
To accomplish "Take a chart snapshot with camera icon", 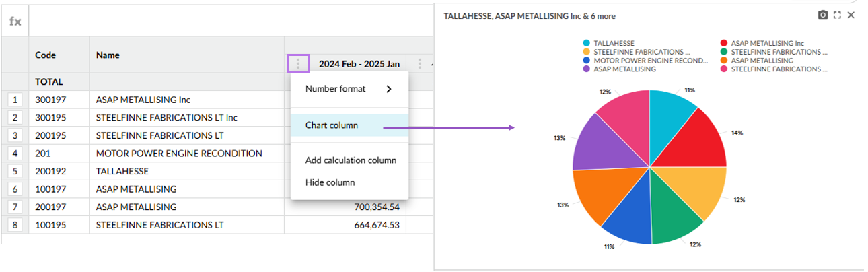I will coord(822,15).
